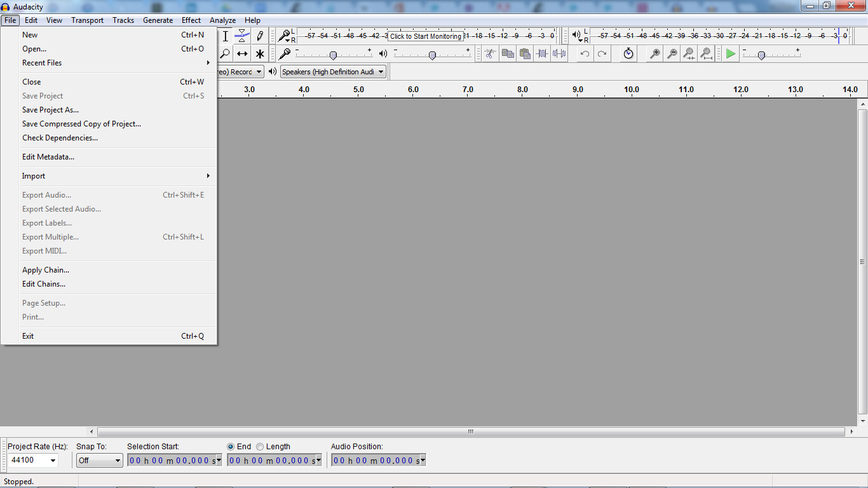
Task: Cut selection using the scissors icon
Action: (490, 54)
